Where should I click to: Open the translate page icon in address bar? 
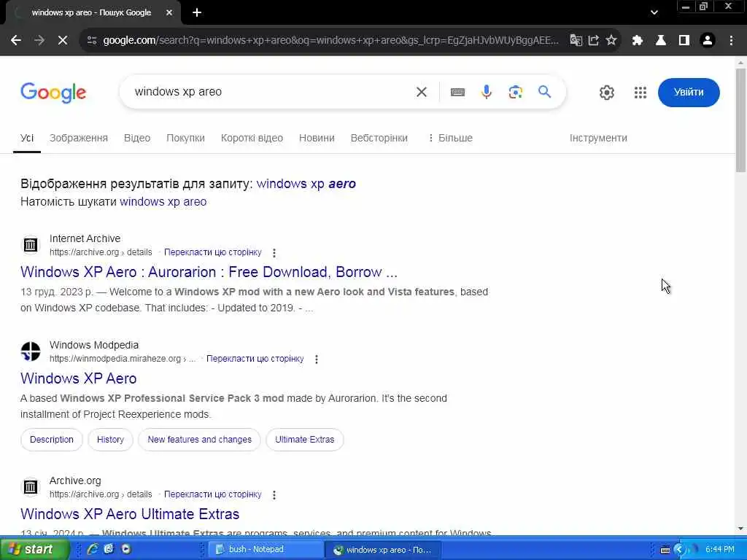tap(576, 41)
